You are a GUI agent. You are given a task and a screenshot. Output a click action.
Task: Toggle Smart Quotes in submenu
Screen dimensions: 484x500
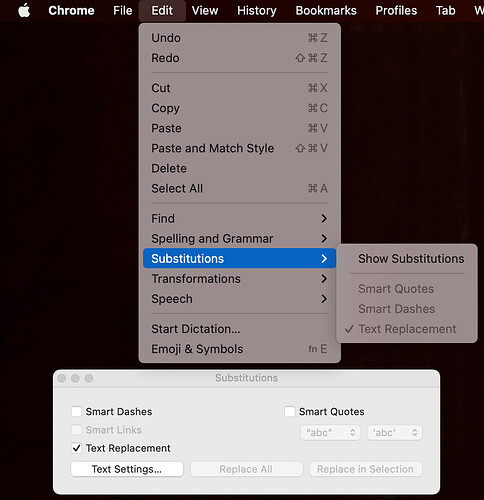(407, 289)
